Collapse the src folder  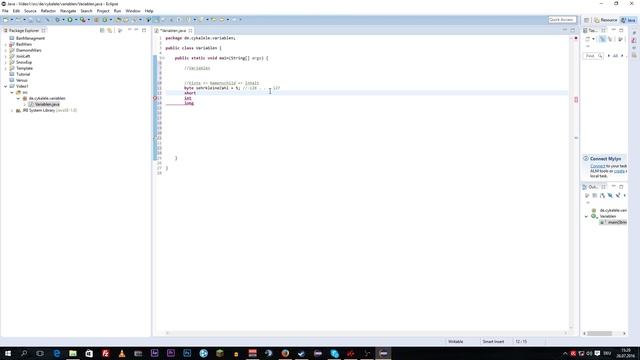tap(12, 92)
